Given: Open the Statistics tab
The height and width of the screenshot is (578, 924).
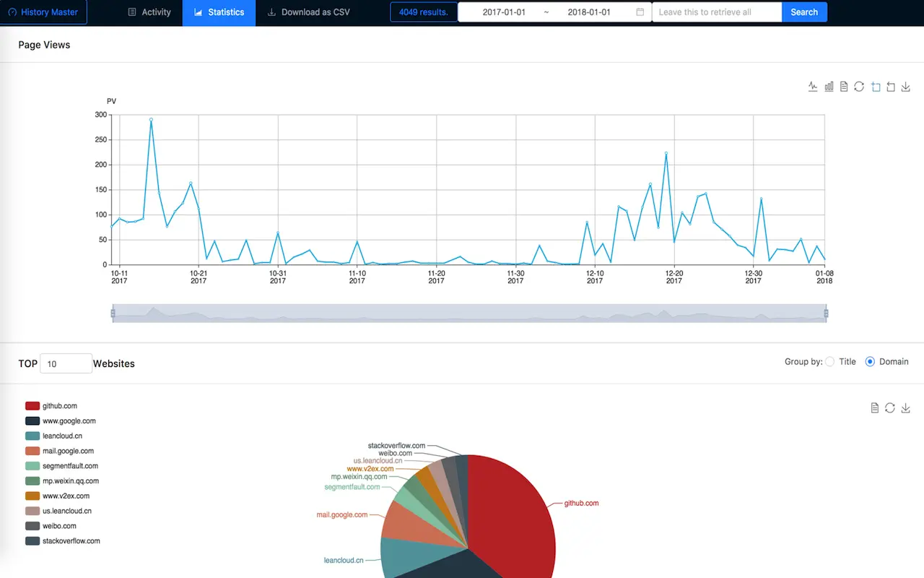Looking at the screenshot, I should pyautogui.click(x=219, y=12).
